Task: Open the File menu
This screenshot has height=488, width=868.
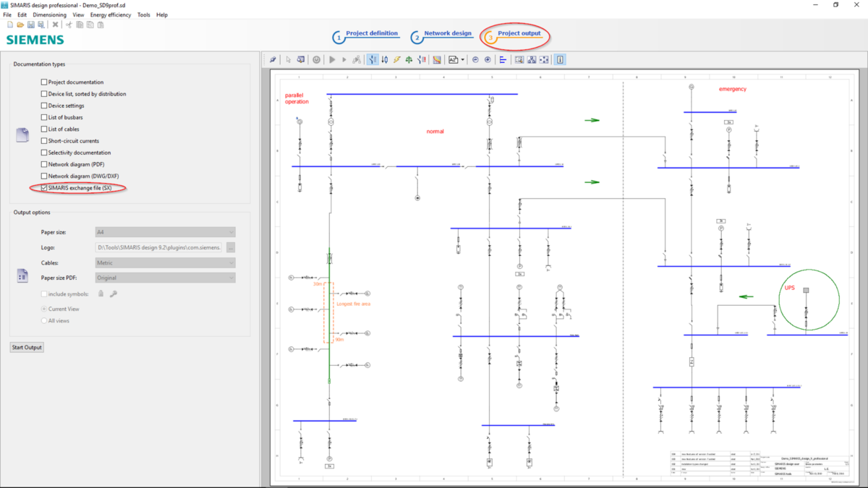Action: pos(7,14)
